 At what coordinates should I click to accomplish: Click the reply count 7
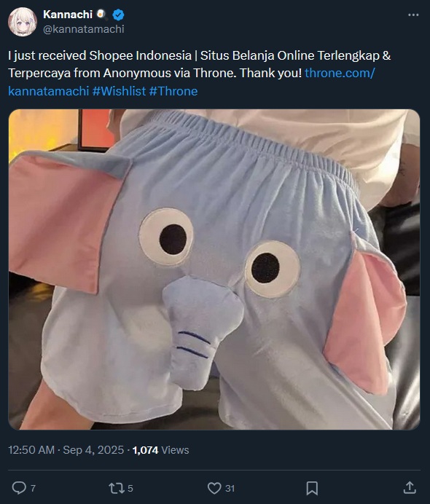(33, 489)
